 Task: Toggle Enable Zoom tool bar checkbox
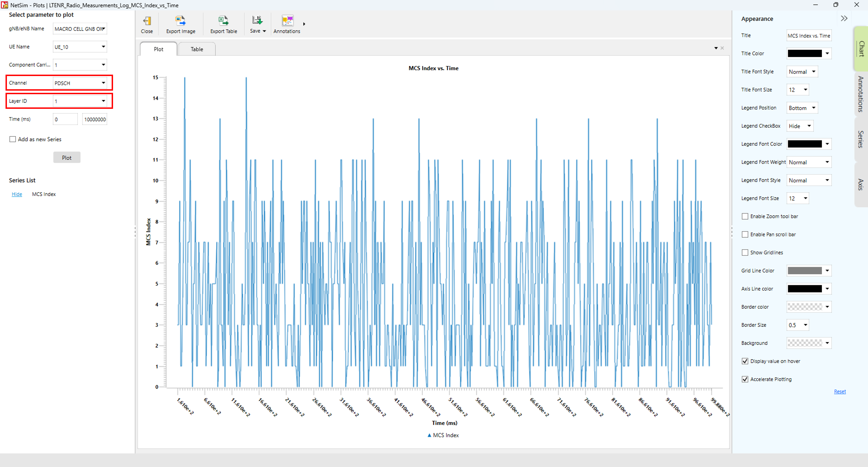(745, 216)
